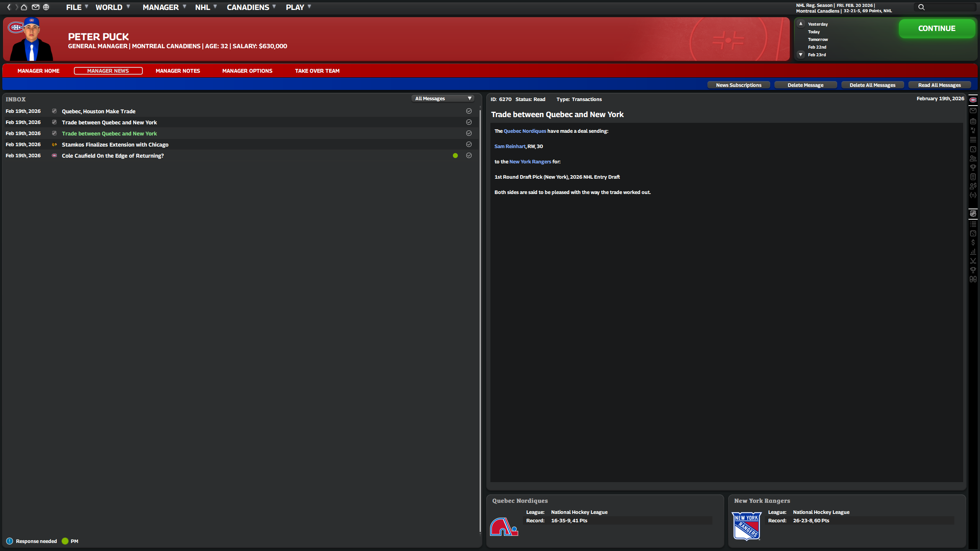
Task: Toggle read checkmark for Quebec, Houston Make Trade
Action: click(x=469, y=111)
